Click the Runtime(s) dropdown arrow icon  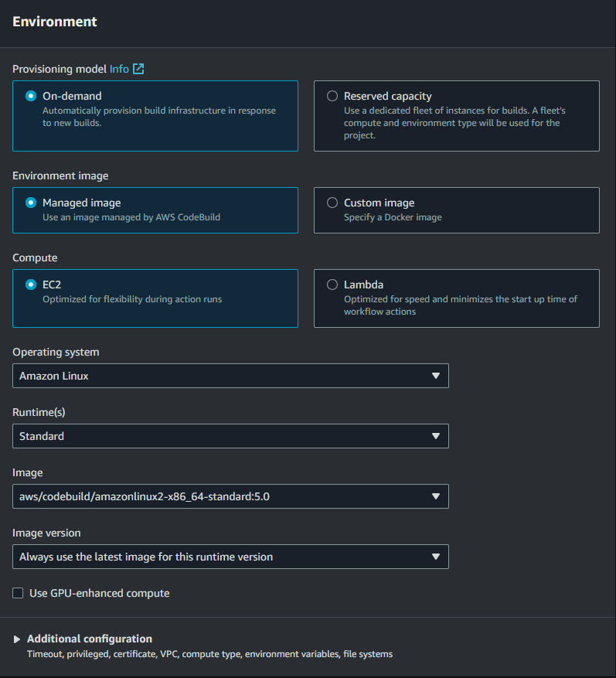point(436,436)
